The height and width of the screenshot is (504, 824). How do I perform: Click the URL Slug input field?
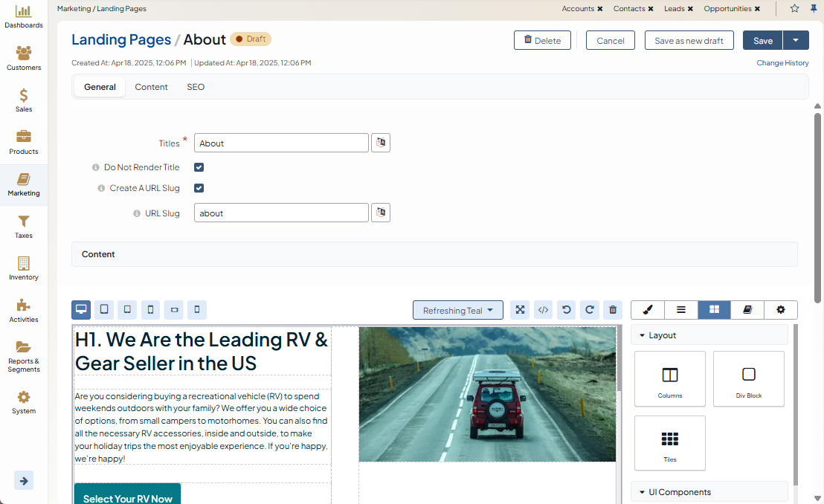281,213
